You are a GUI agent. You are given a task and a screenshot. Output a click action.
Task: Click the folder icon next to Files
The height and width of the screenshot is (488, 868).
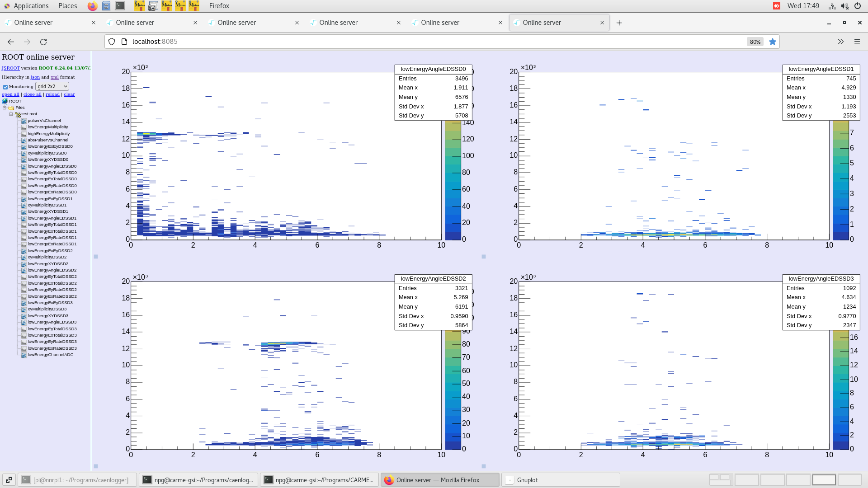pyautogui.click(x=12, y=108)
